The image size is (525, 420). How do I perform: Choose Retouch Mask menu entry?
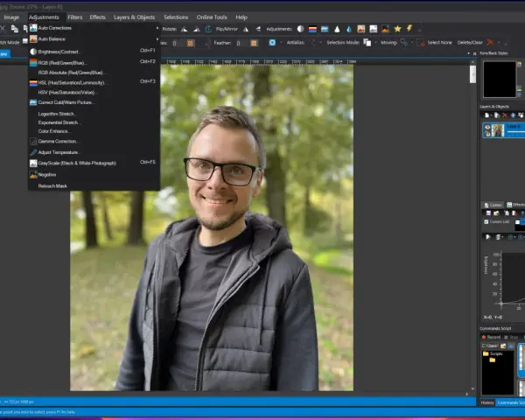pyautogui.click(x=94, y=186)
